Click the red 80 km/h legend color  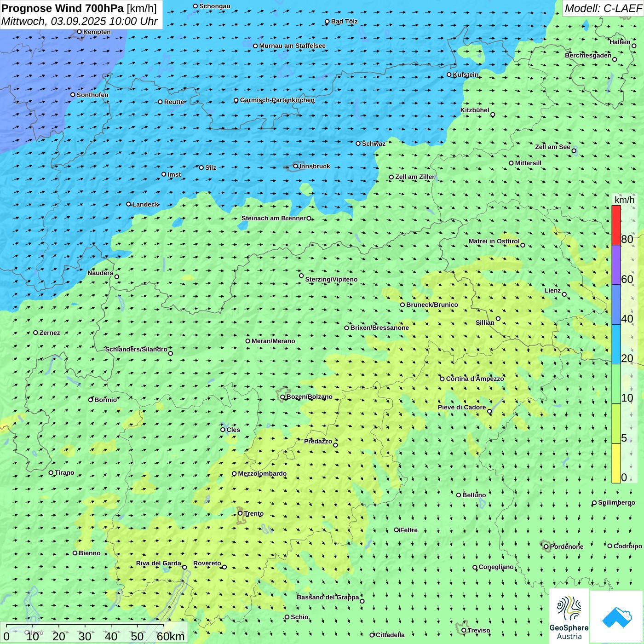point(616,225)
